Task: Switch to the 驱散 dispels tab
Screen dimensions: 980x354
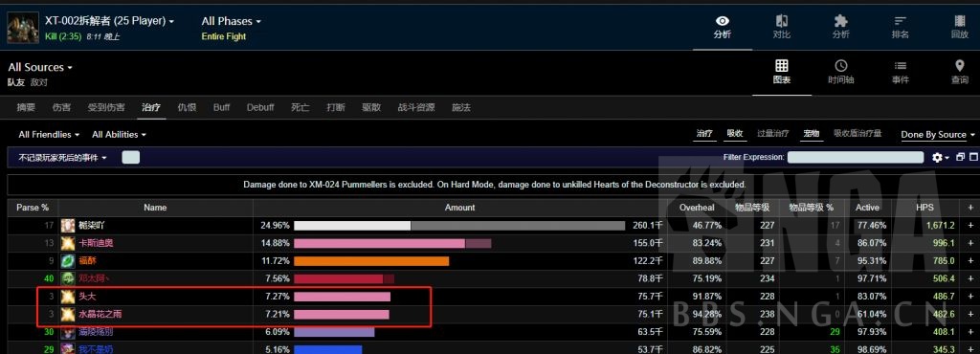Action: pos(371,107)
